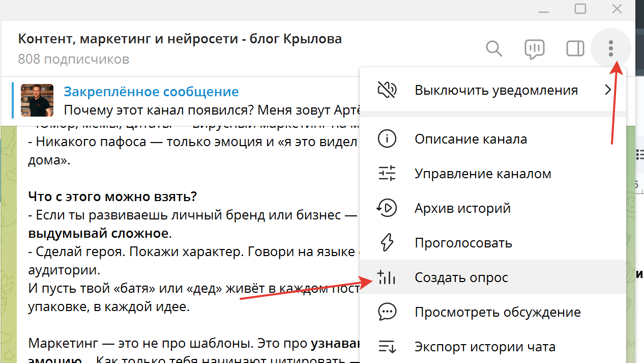Open the Закреплённое сообщение pinned bar
The width and height of the screenshot is (644, 363).
(185, 100)
